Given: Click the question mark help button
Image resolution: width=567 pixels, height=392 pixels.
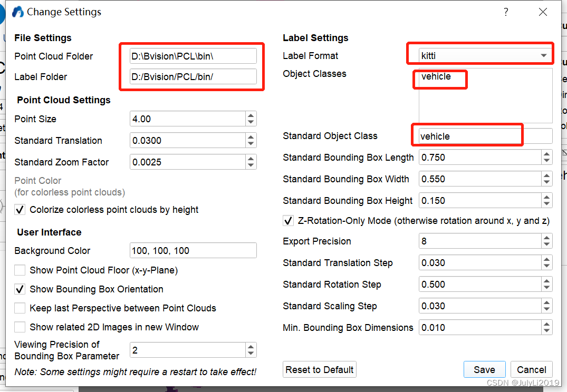Looking at the screenshot, I should coord(506,12).
